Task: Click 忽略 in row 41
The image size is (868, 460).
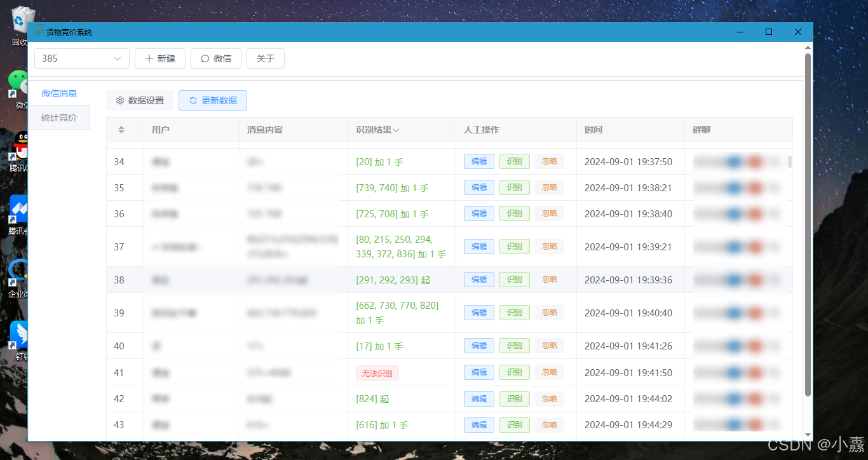Action: tap(550, 372)
